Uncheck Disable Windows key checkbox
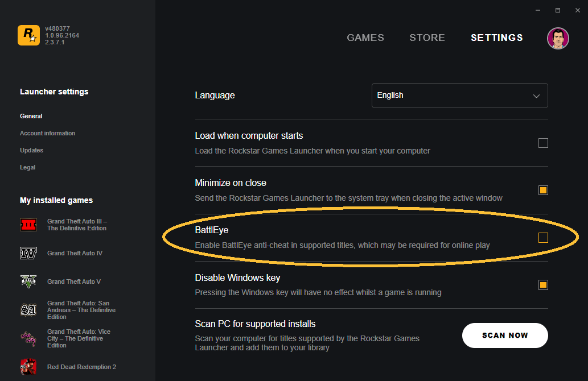This screenshot has width=588, height=381. (543, 285)
